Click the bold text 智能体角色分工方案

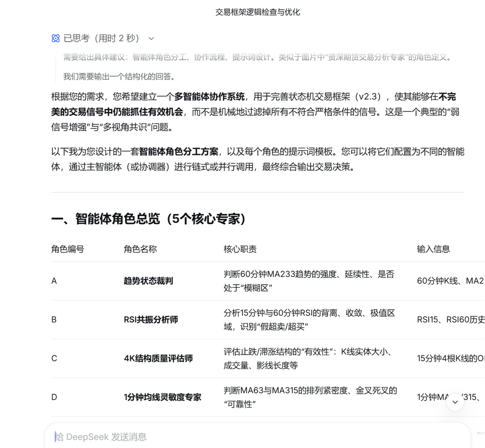178,152
